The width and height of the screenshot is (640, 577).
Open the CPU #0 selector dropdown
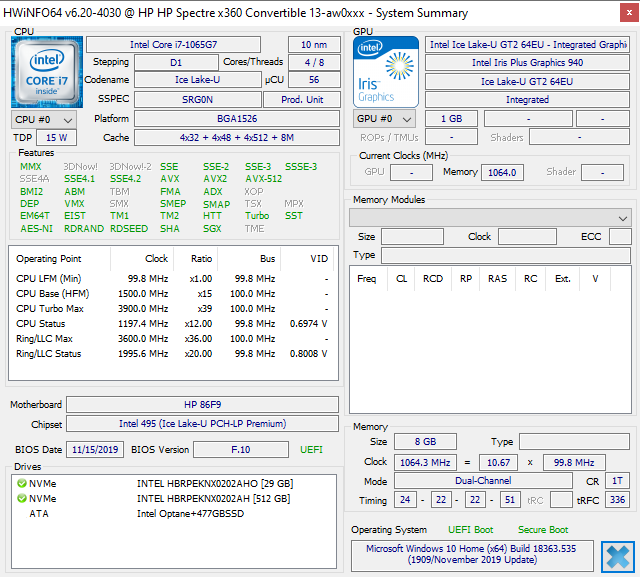[40, 119]
